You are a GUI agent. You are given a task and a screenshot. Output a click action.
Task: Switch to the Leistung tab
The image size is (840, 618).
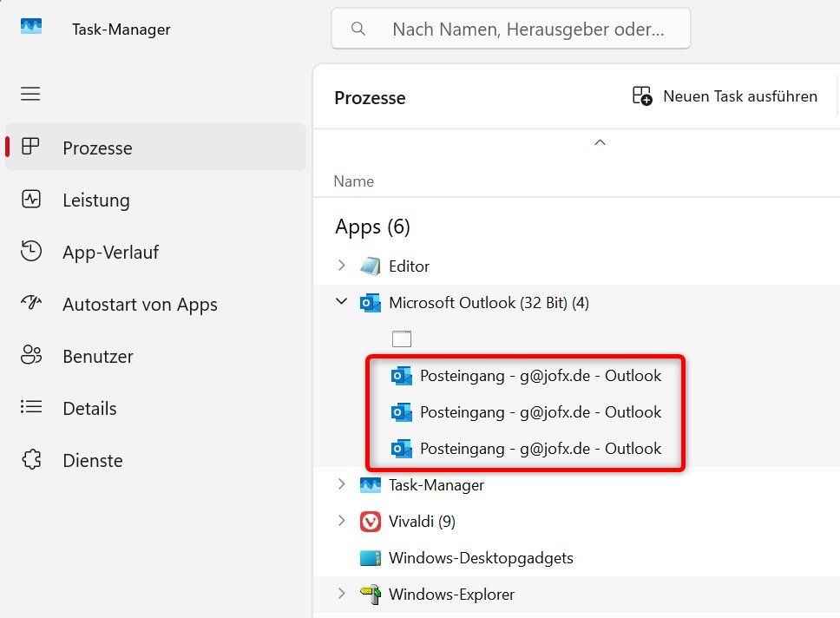point(96,201)
